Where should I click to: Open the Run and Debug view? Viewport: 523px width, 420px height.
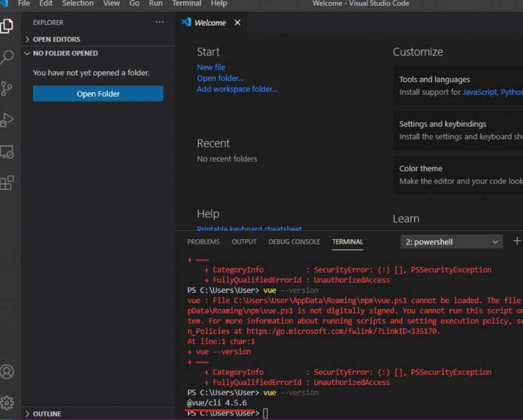pos(7,120)
